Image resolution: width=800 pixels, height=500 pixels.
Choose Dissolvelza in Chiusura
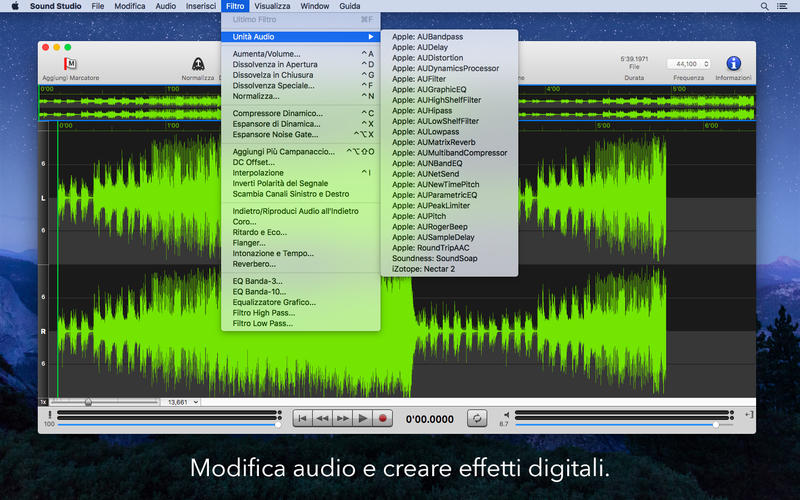[301, 75]
